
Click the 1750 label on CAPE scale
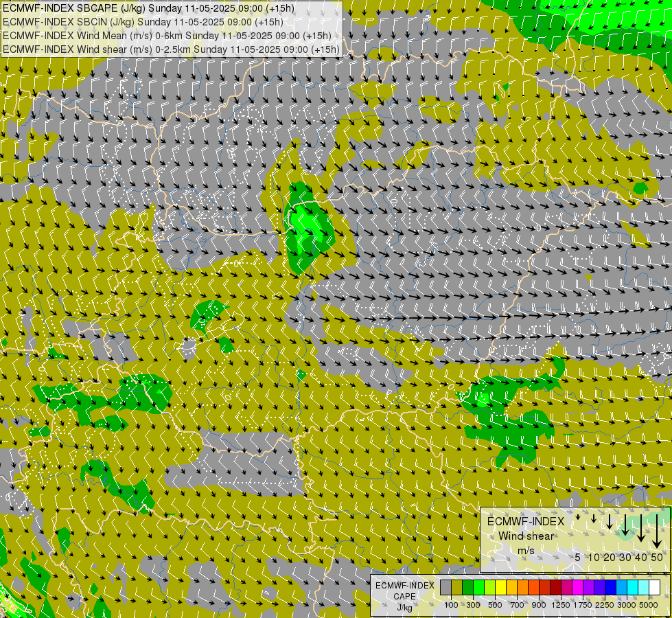click(583, 605)
